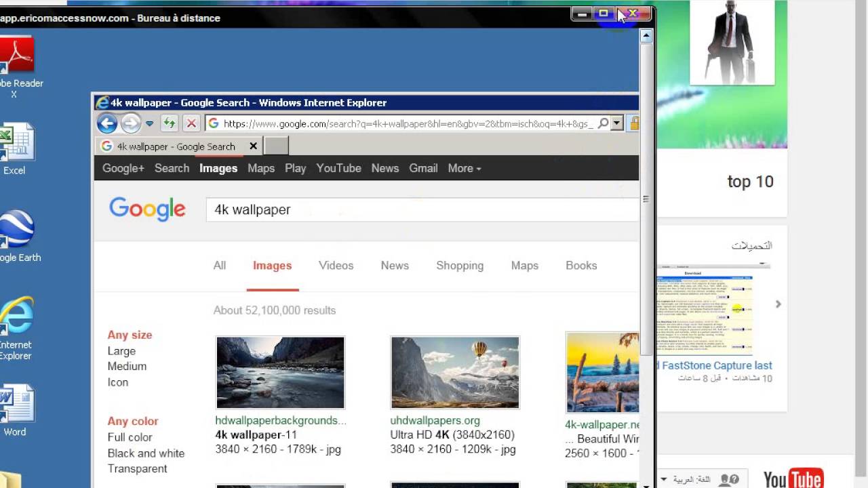Click the green refresh page icon
The image size is (868, 488).
(170, 123)
